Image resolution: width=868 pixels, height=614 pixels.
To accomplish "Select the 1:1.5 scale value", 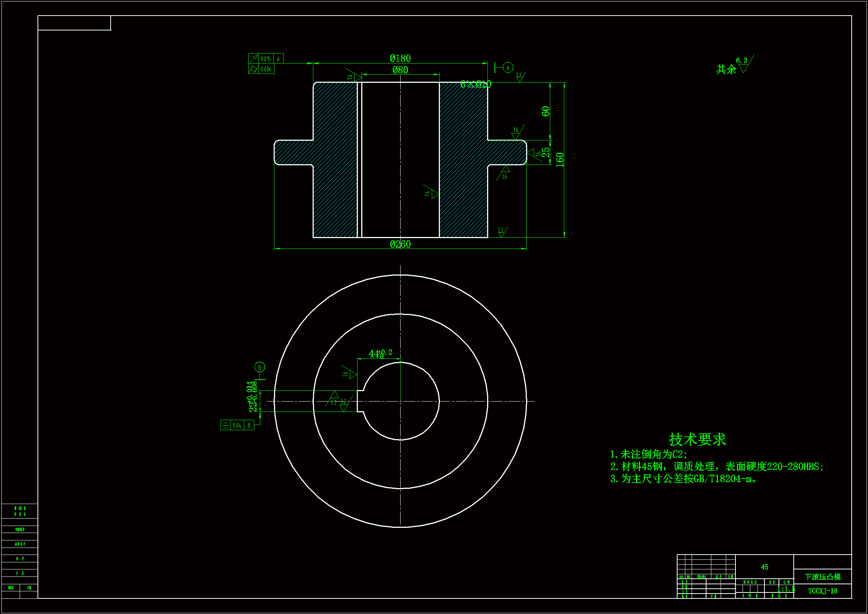I will point(786,589).
